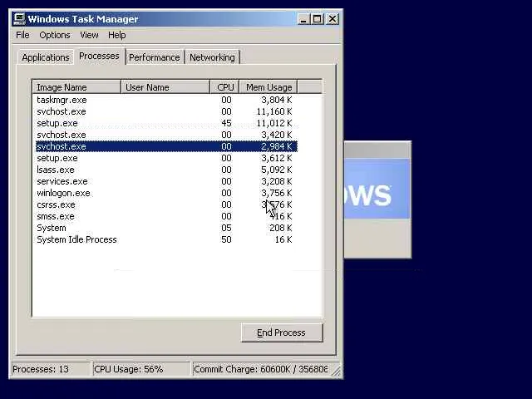
Task: Click the 5,092 K memory value
Action: [277, 170]
